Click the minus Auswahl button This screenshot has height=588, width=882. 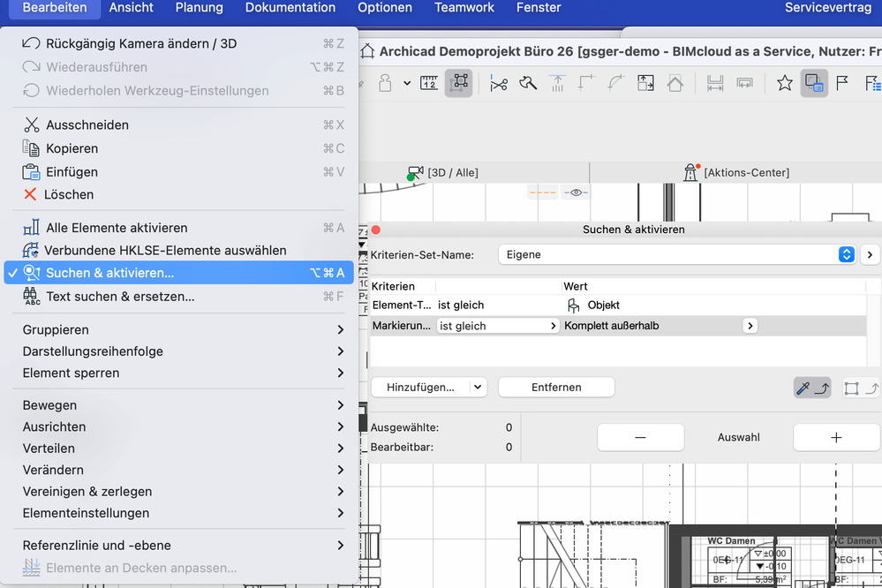(x=640, y=437)
